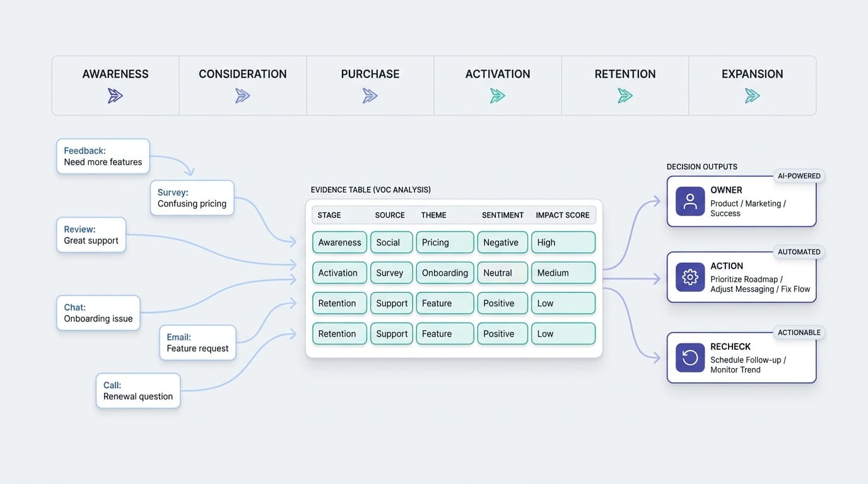Switch to the PURCHASE stage tab
This screenshot has width=868, height=484.
370,86
